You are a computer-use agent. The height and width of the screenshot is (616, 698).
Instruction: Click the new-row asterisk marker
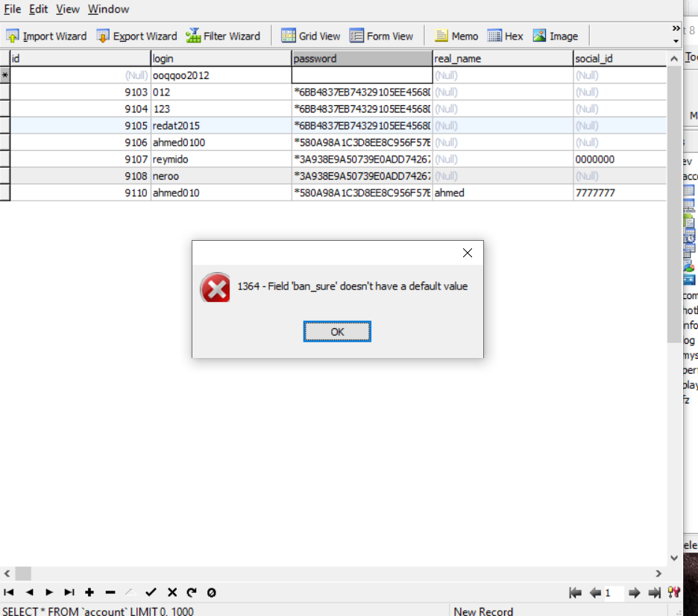[x=5, y=75]
